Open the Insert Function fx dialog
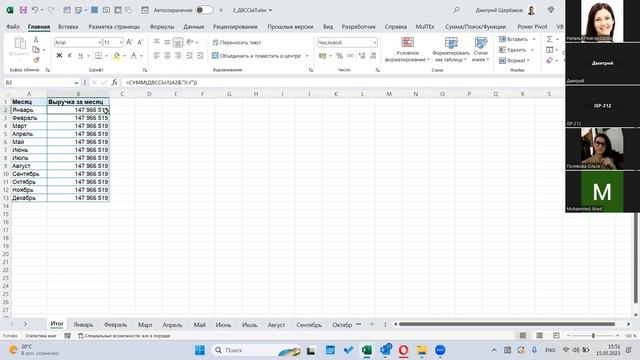640x360 pixels. click(x=114, y=82)
